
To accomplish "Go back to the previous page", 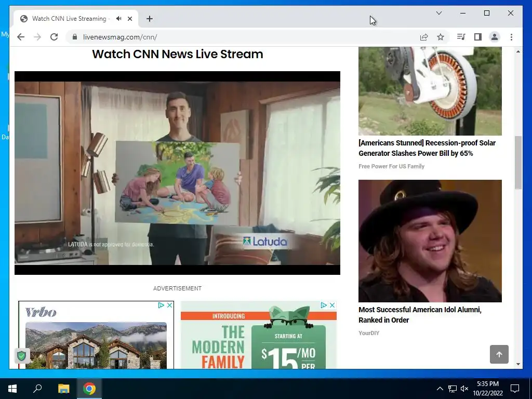I will [21, 37].
